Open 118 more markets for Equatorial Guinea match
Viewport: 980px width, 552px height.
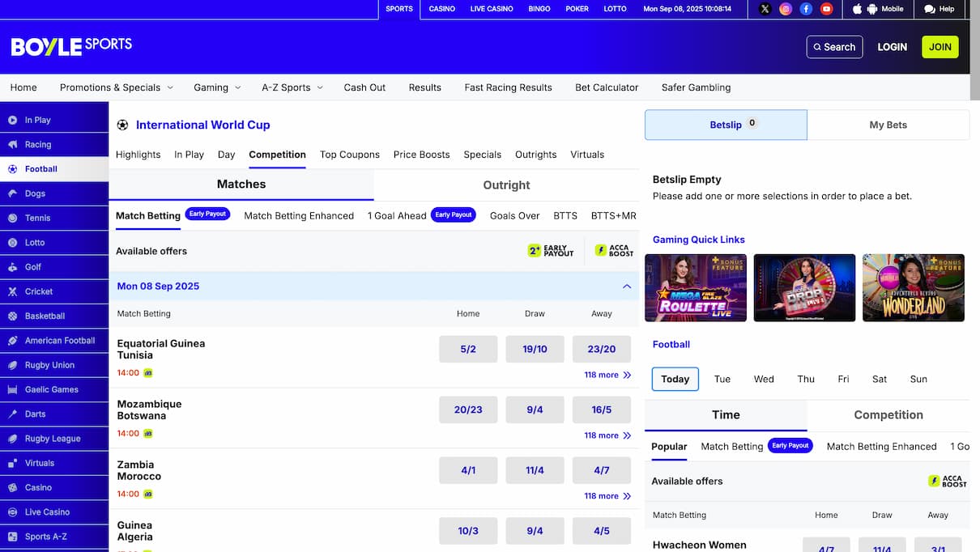click(x=607, y=375)
